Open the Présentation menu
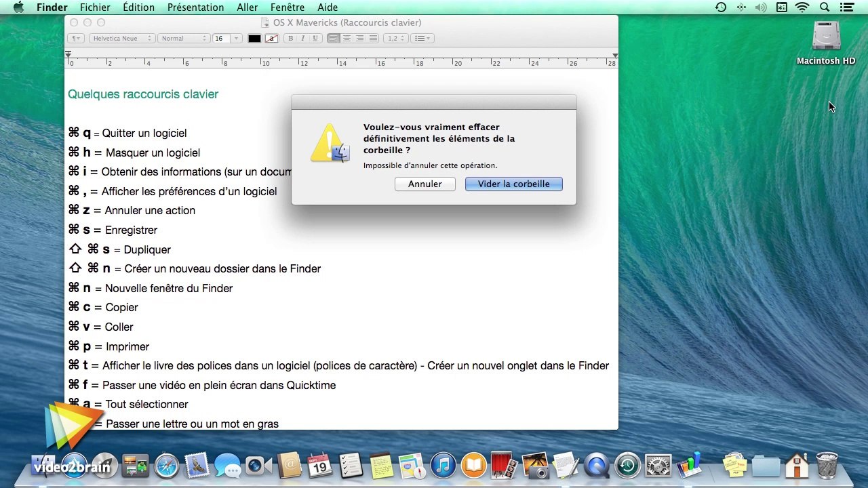 click(195, 7)
